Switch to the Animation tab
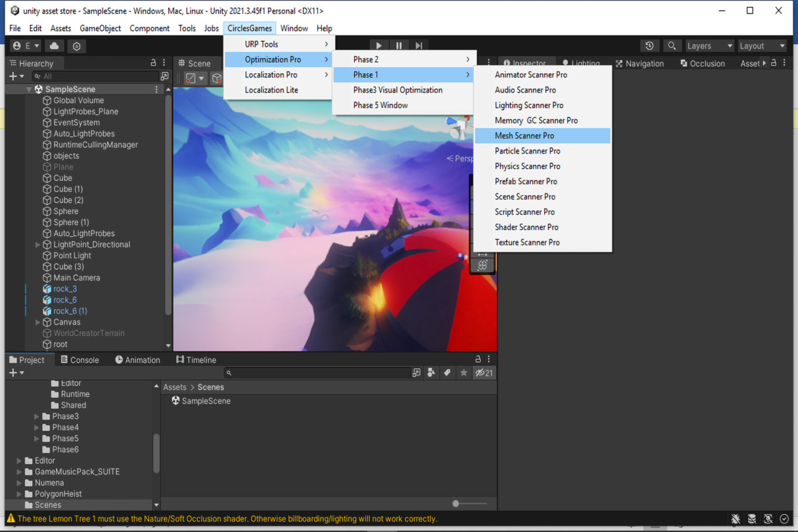Image resolution: width=798 pixels, height=532 pixels. (137, 360)
